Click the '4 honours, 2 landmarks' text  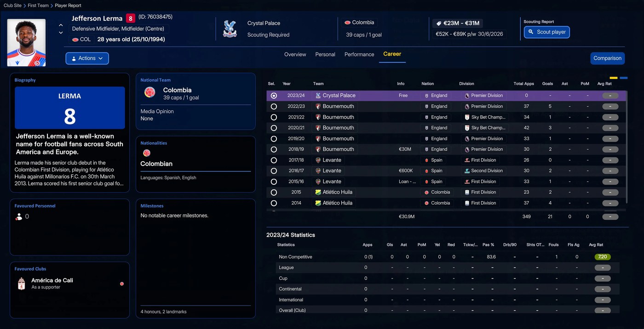[x=164, y=312]
